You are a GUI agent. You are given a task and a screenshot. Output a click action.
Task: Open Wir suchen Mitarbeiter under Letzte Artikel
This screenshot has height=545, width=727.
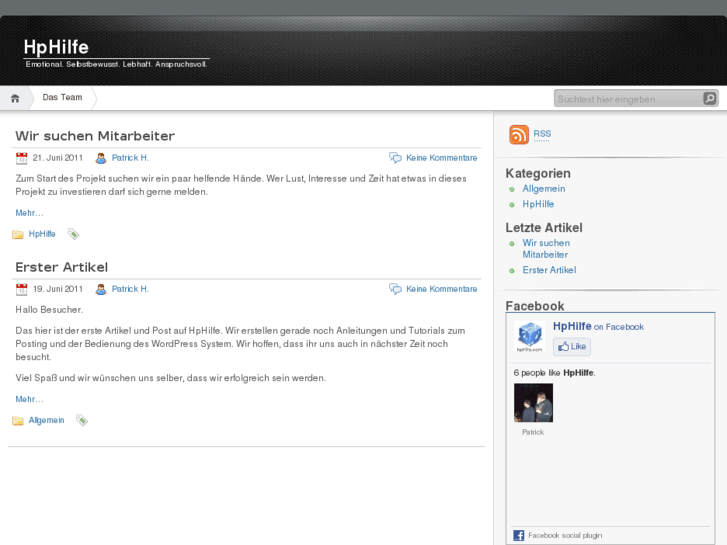(546, 249)
